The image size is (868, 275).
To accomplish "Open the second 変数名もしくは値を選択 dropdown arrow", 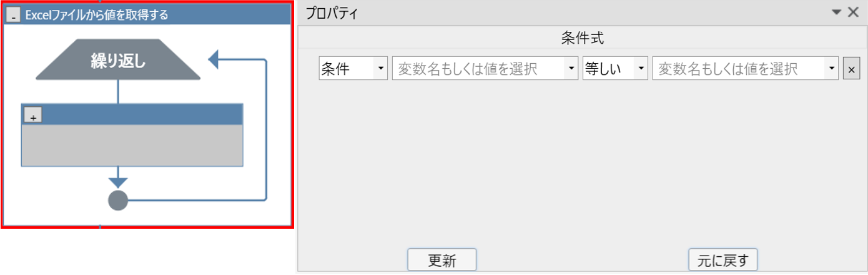I will 831,69.
